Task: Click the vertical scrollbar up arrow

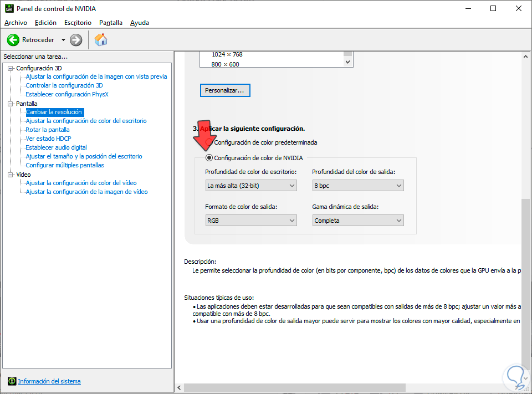Action: (525, 57)
